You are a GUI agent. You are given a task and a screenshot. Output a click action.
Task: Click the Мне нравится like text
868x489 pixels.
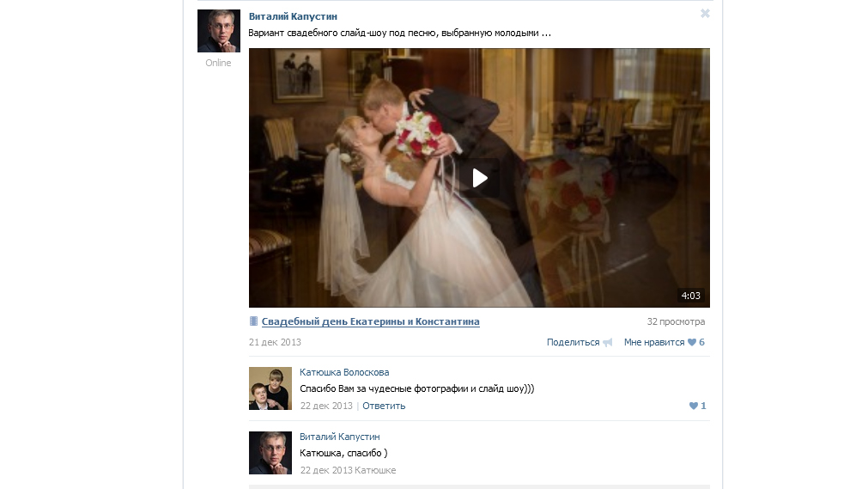[x=653, y=342]
